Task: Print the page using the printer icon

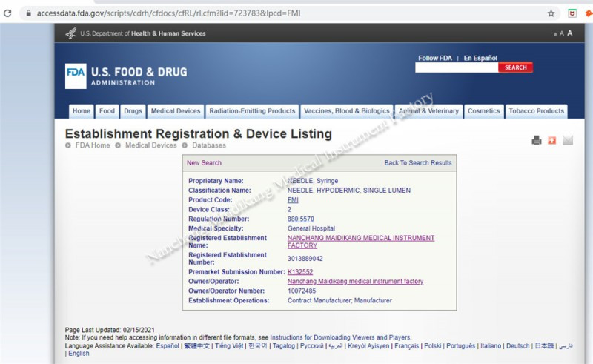Action: [x=536, y=140]
